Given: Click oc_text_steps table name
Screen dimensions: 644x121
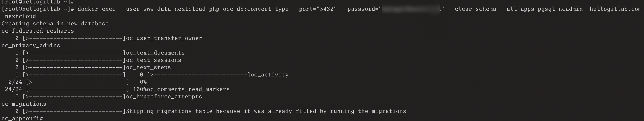Looking at the screenshot, I should pyautogui.click(x=148, y=67).
